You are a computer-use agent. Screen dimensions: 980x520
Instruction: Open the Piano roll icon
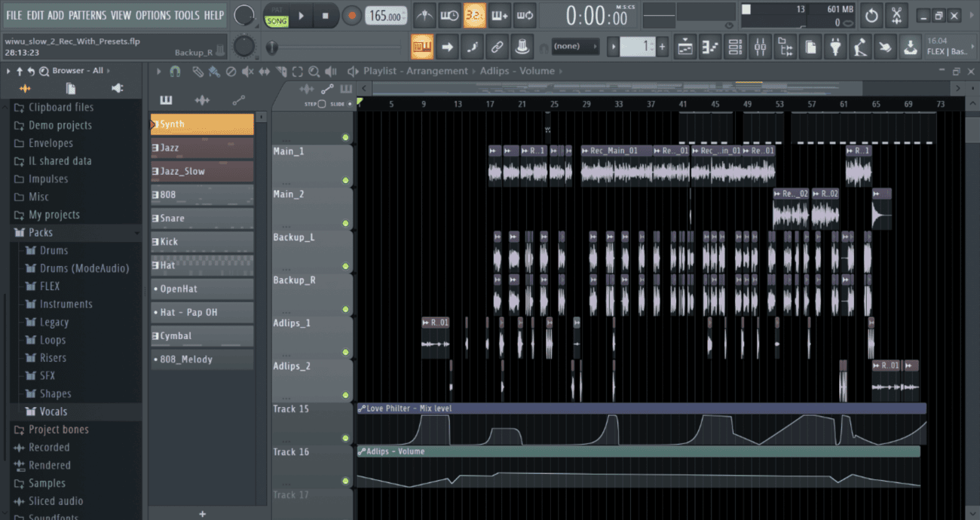click(709, 47)
